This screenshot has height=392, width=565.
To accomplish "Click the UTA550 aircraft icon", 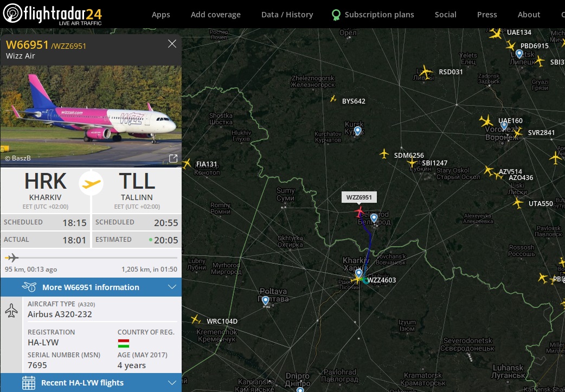I will (518, 203).
